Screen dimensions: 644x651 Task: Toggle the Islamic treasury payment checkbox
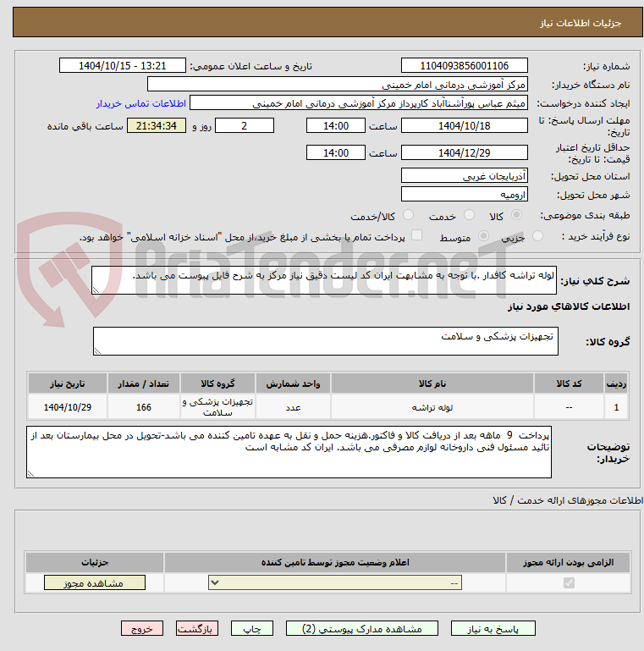point(416,235)
